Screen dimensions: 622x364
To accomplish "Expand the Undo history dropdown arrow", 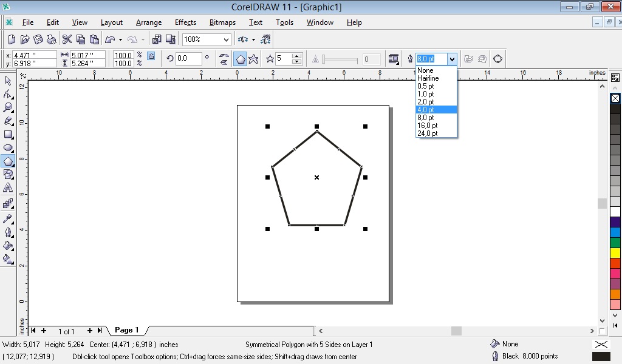I will 120,39.
